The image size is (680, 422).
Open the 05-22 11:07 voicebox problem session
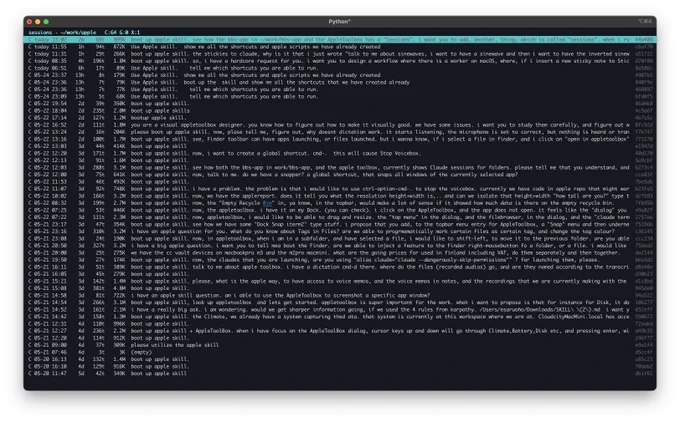[x=340, y=189]
